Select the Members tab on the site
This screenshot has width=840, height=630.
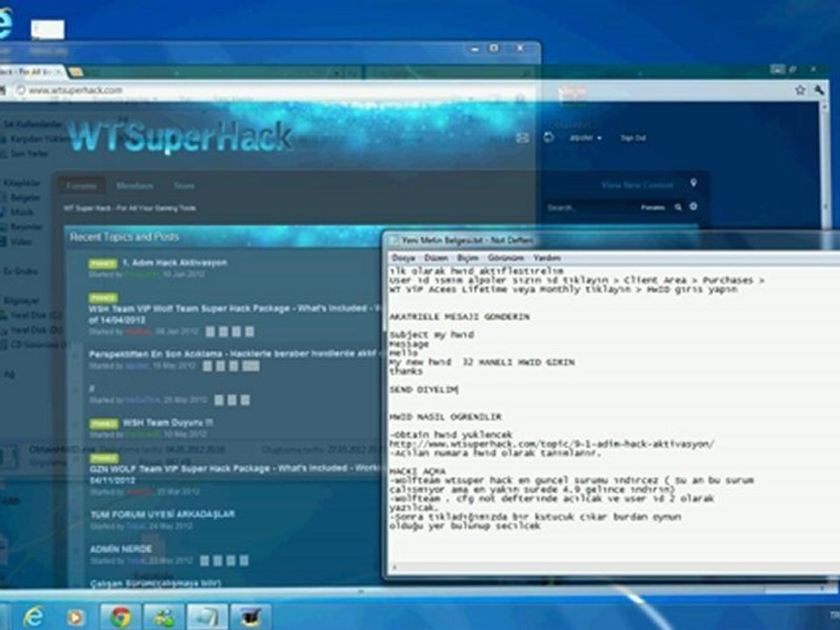point(135,185)
